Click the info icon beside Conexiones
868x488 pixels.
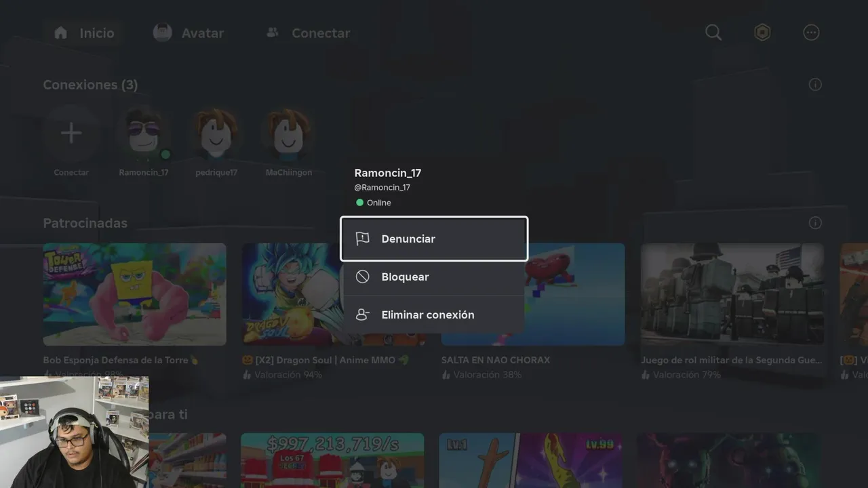(x=815, y=85)
